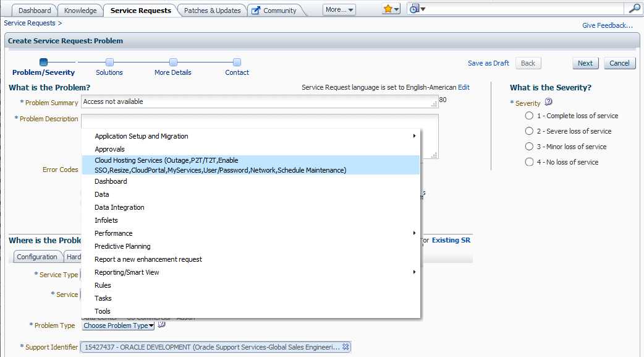Image resolution: width=644 pixels, height=357 pixels.
Task: Click the Contact step marker in the train
Action: (x=237, y=62)
